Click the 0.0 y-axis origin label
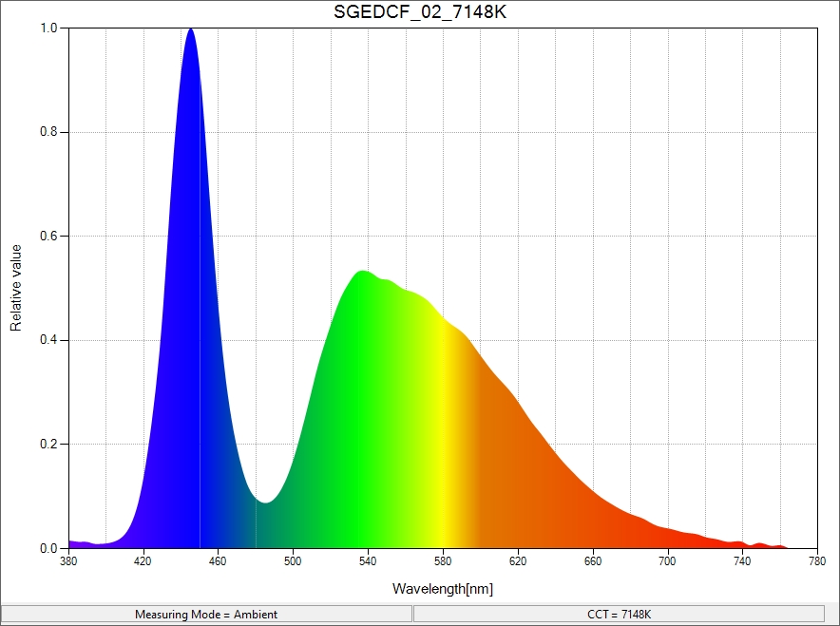 49,548
